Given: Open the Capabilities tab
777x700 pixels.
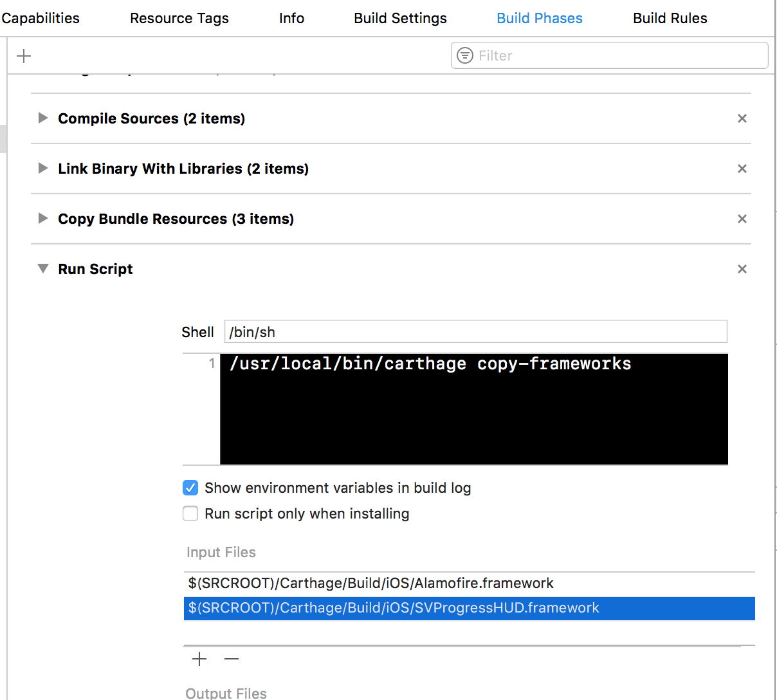Looking at the screenshot, I should 40,18.
